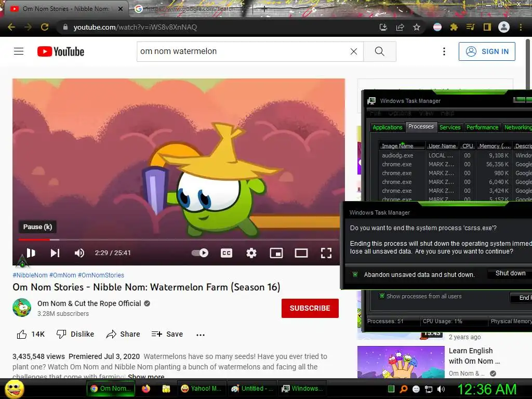
Task: Mute the video volume speaker
Action: 79,253
